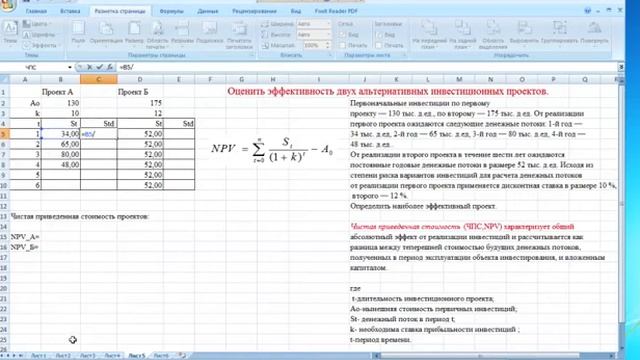Click the Insert Function fx button
The height and width of the screenshot is (360, 640).
[x=109, y=67]
